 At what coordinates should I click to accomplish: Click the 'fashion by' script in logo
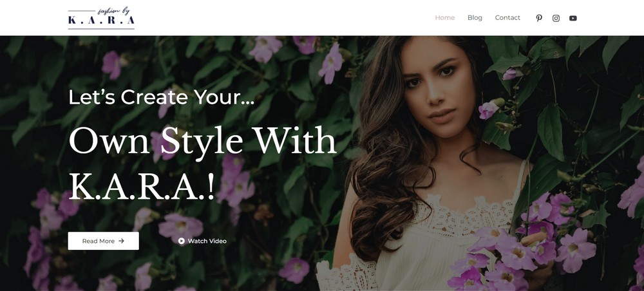click(114, 11)
